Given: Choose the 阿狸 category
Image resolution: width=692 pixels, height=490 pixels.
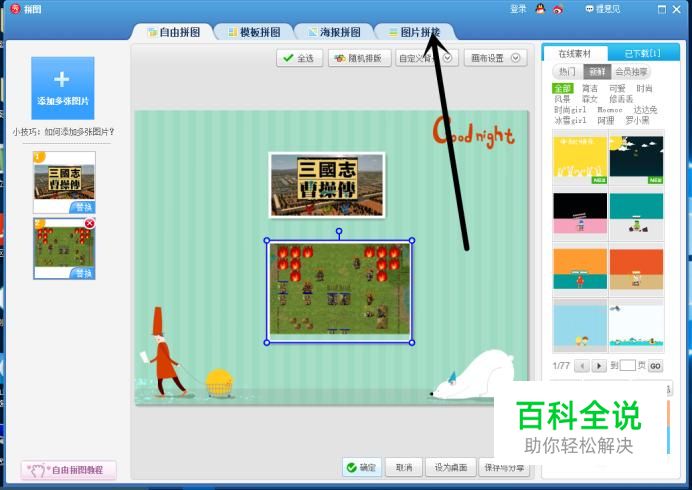Looking at the screenshot, I should (x=606, y=120).
